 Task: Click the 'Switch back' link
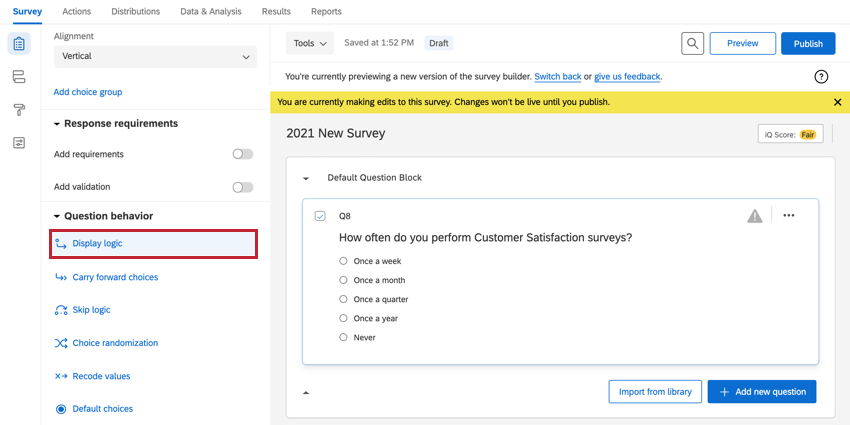coord(557,77)
